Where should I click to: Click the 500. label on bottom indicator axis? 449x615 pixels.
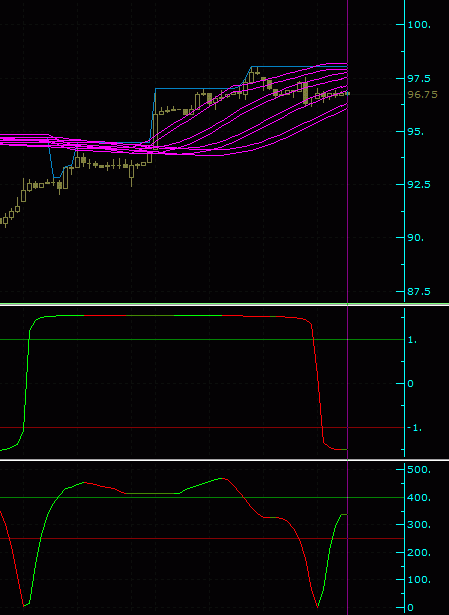pos(419,469)
